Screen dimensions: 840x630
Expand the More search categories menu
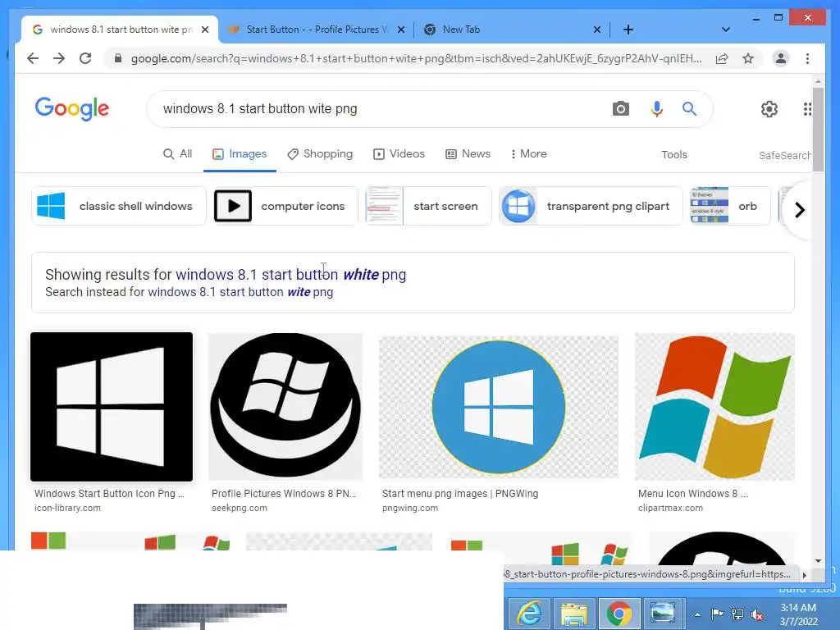pos(528,154)
